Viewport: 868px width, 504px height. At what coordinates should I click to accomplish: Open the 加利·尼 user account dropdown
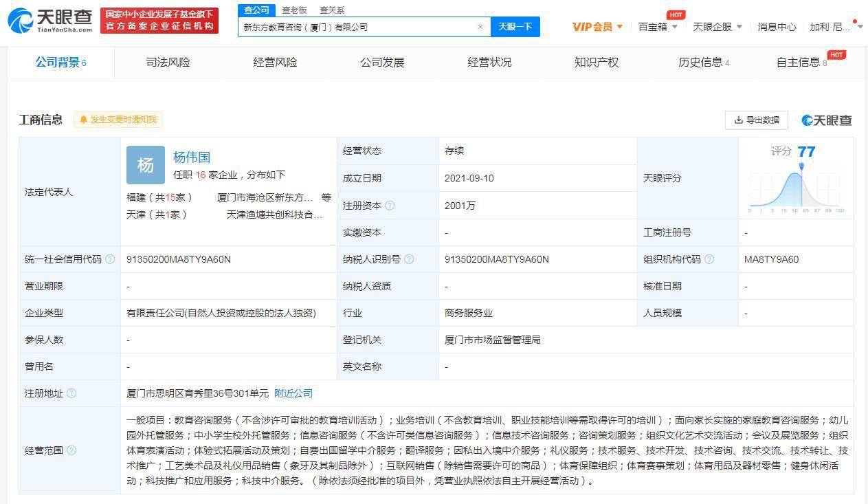[836, 27]
